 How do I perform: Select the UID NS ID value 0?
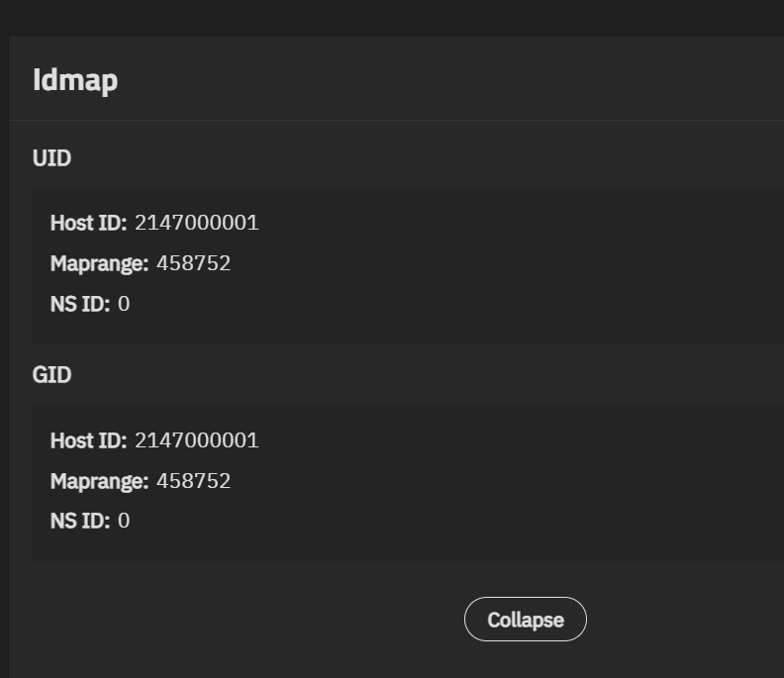(124, 304)
